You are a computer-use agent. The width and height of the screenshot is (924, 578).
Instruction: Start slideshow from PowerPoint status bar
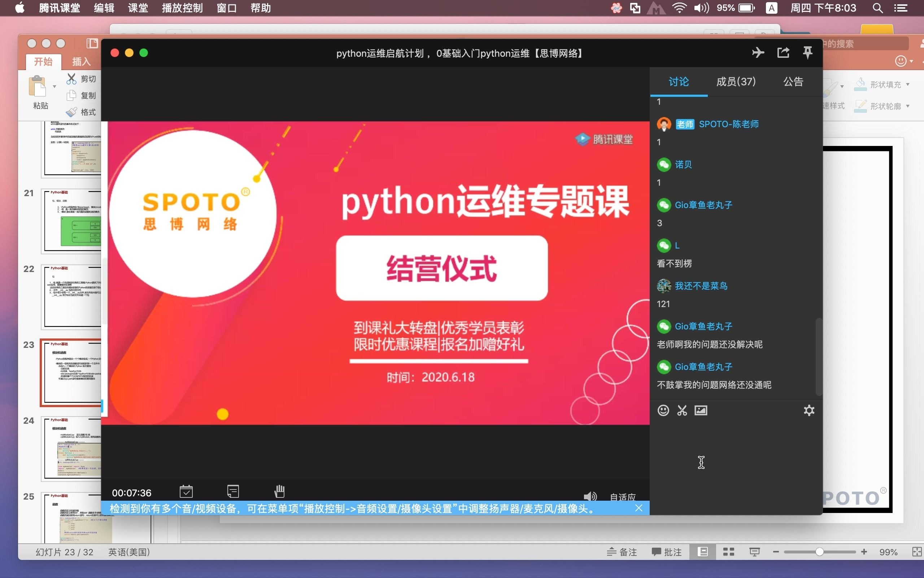[754, 552]
